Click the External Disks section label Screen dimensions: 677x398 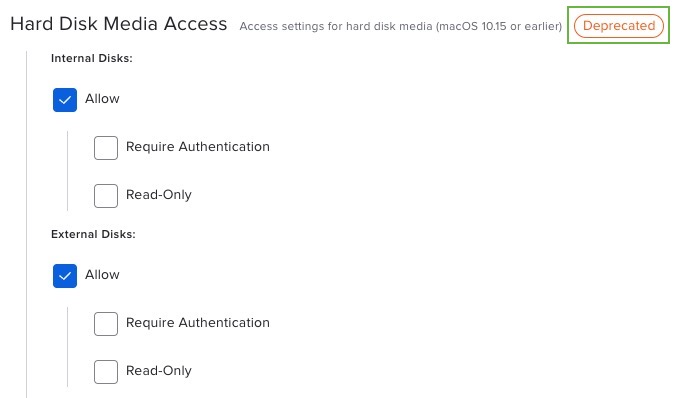tap(93, 234)
